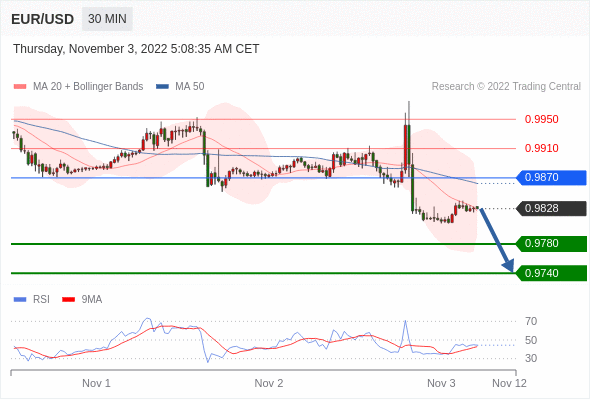The image size is (590, 400).
Task: Click the 'MA 50' legend label
Action: [x=190, y=87]
